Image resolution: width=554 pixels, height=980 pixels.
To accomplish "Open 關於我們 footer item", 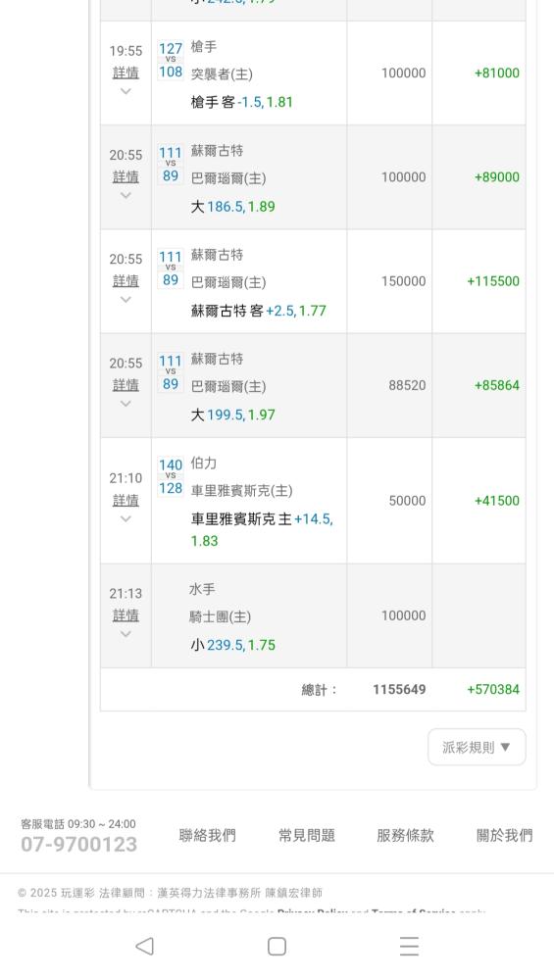I will pyautogui.click(x=505, y=835).
